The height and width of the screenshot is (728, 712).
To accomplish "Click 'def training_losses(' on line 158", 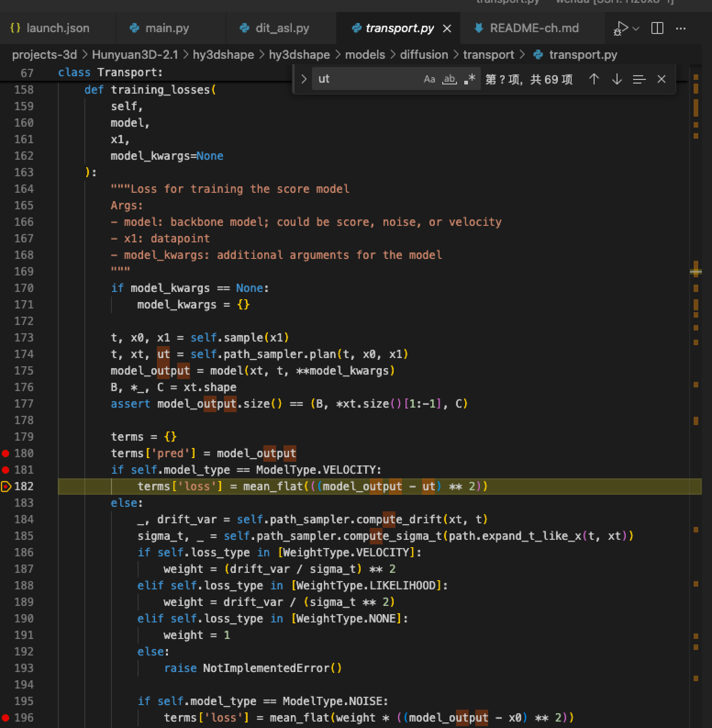I will click(x=150, y=90).
